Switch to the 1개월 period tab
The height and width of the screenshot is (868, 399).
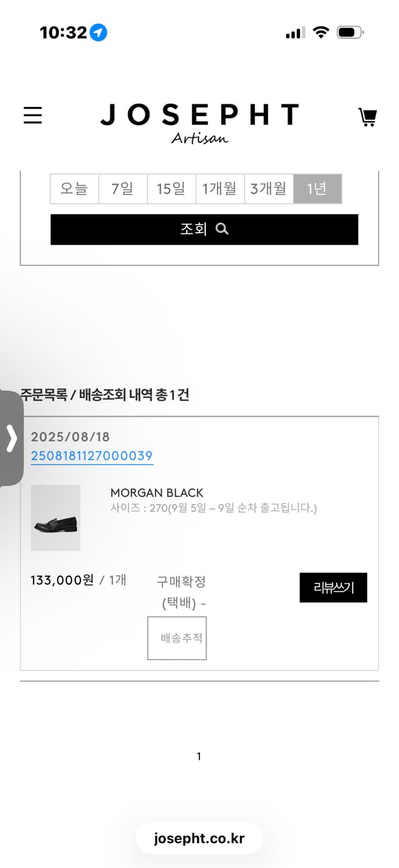click(x=220, y=189)
